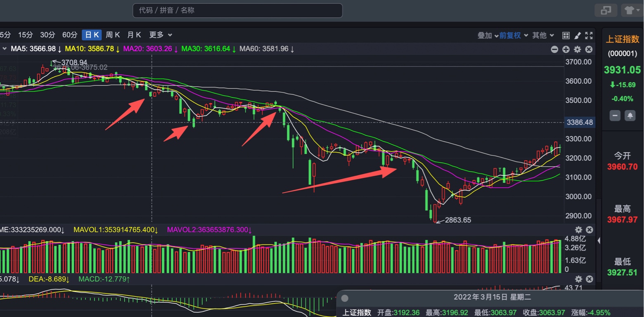Image resolution: width=644 pixels, height=317 pixels.
Task: Open the 其他 options menu
Action: [542, 35]
